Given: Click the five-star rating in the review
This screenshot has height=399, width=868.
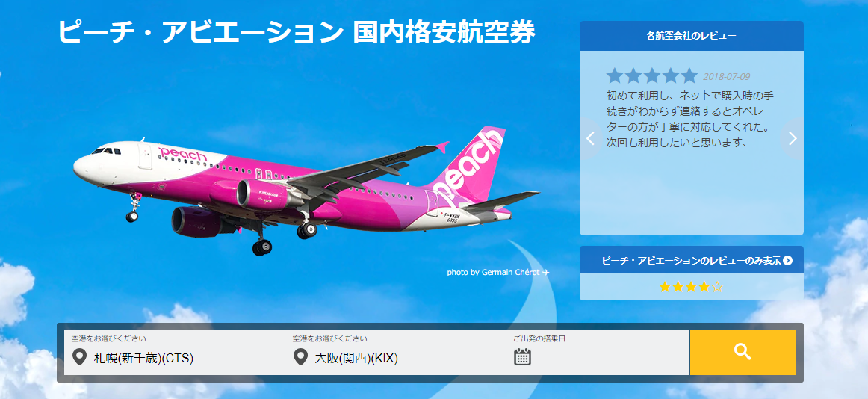Looking at the screenshot, I should pyautogui.click(x=651, y=75).
